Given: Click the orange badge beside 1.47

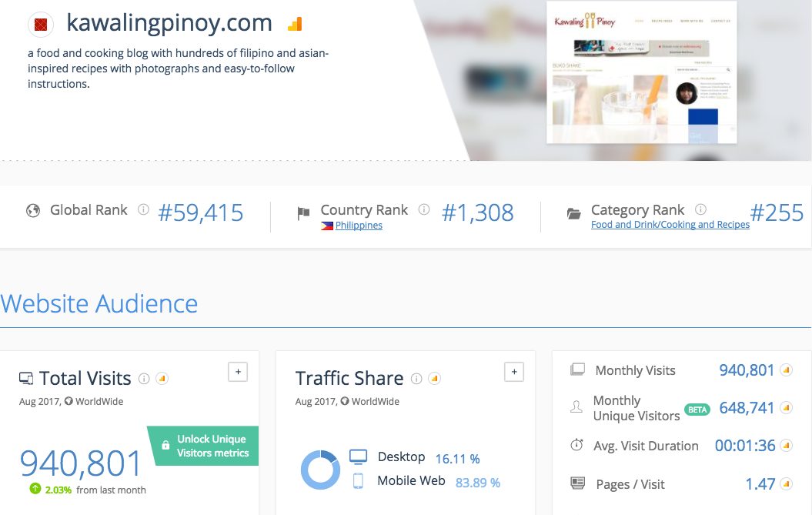Looking at the screenshot, I should click(786, 484).
